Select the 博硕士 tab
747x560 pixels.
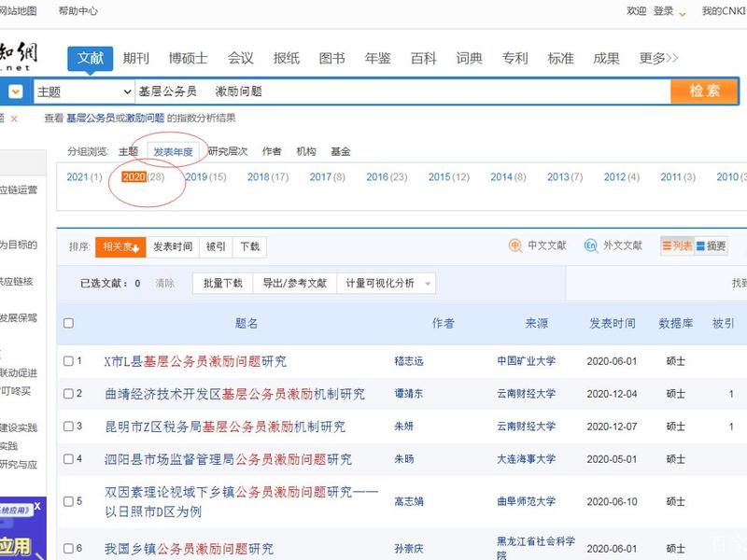tap(189, 58)
